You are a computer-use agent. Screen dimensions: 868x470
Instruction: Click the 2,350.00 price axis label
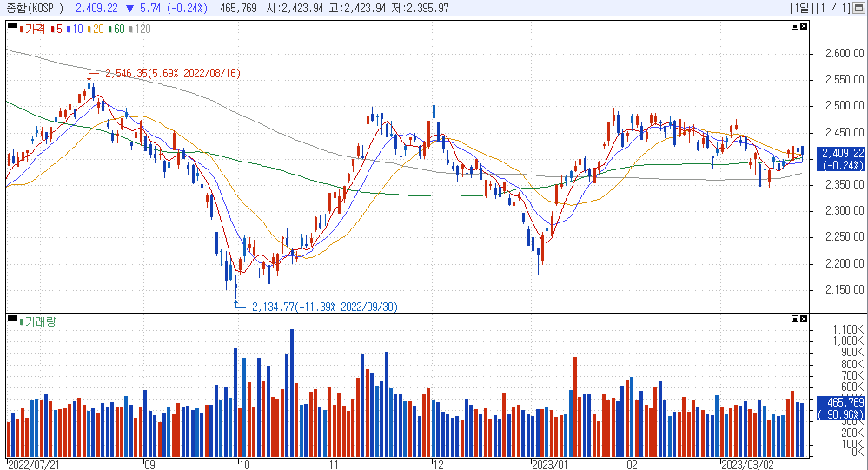pyautogui.click(x=845, y=184)
